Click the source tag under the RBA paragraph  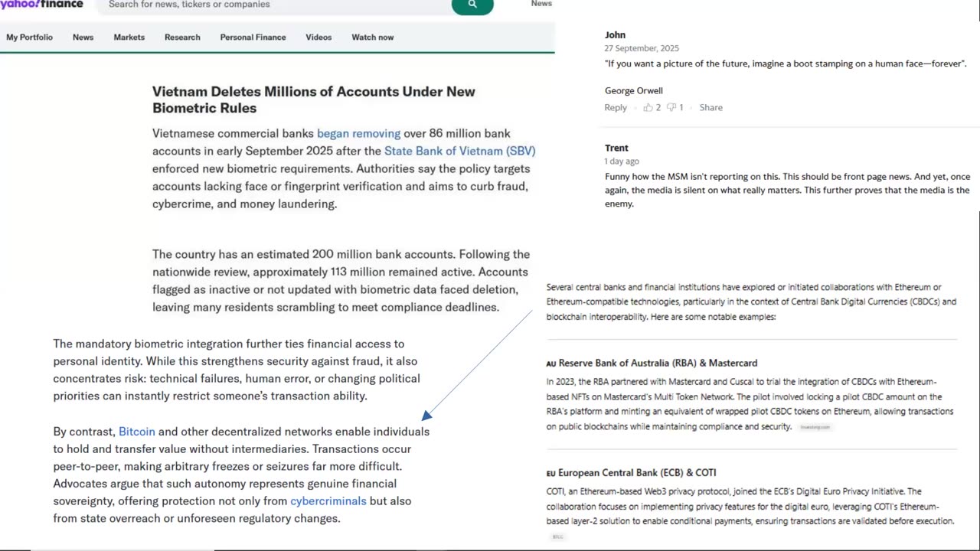[x=815, y=427]
